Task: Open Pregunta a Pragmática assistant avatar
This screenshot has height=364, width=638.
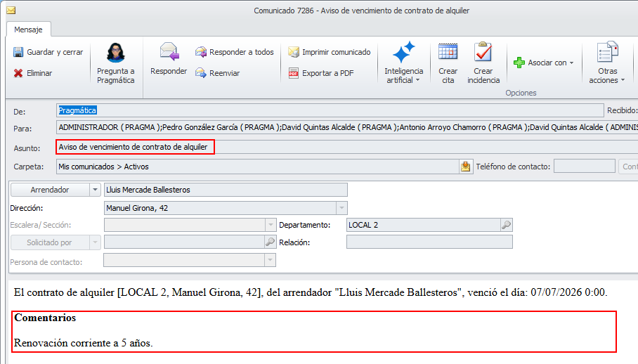Action: click(115, 53)
